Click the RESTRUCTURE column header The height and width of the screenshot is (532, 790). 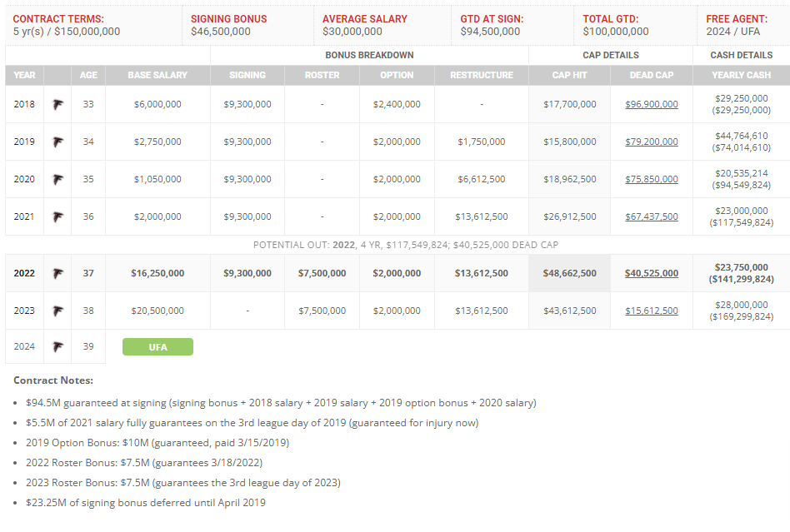[x=482, y=75]
